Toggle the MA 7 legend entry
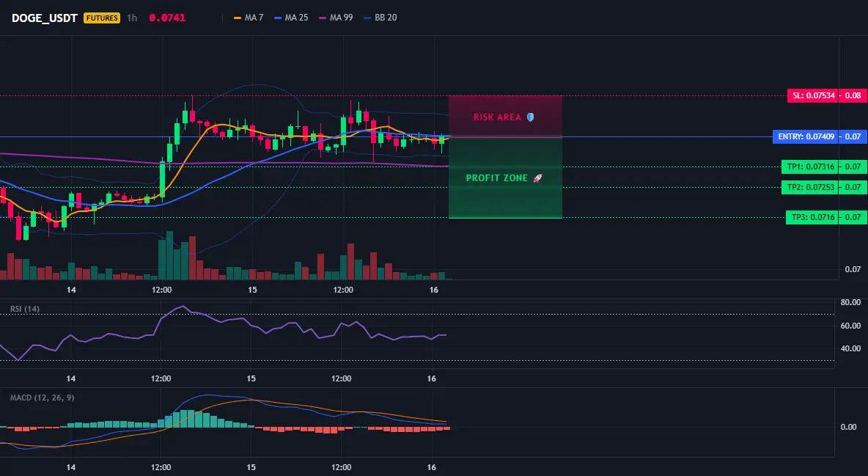 (249, 18)
